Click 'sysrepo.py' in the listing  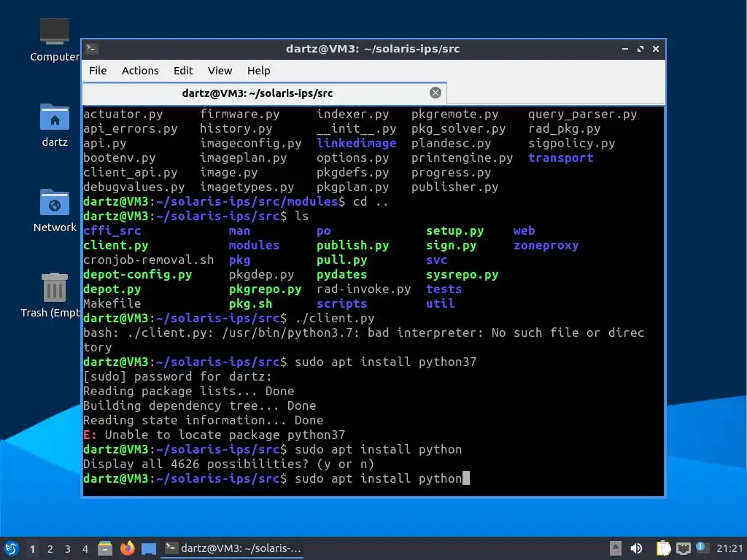[462, 275]
